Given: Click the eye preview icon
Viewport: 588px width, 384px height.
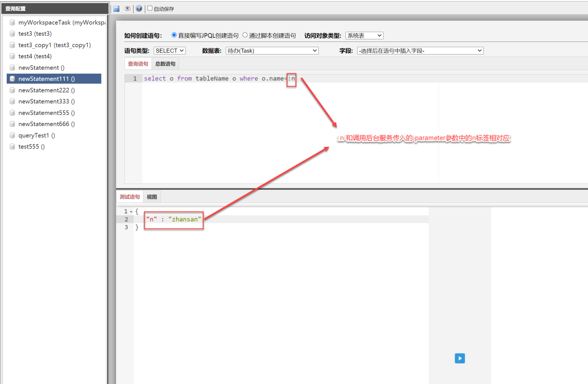Looking at the screenshot, I should pos(127,9).
